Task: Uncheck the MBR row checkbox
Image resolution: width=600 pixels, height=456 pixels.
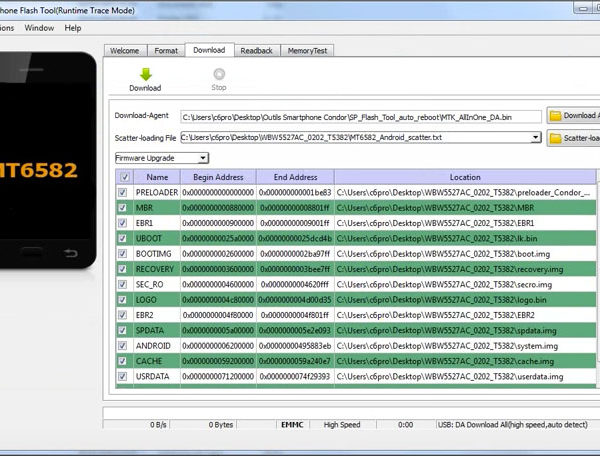Action: pyautogui.click(x=122, y=208)
